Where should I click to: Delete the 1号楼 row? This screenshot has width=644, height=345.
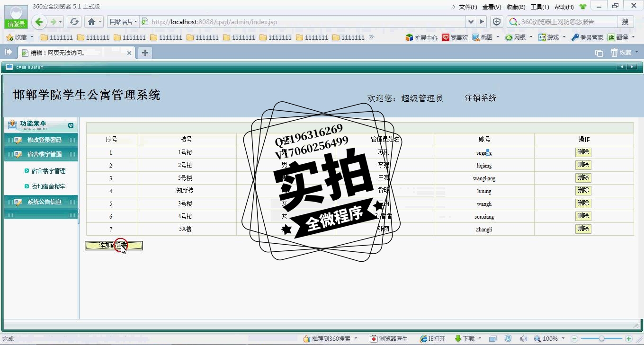(583, 152)
